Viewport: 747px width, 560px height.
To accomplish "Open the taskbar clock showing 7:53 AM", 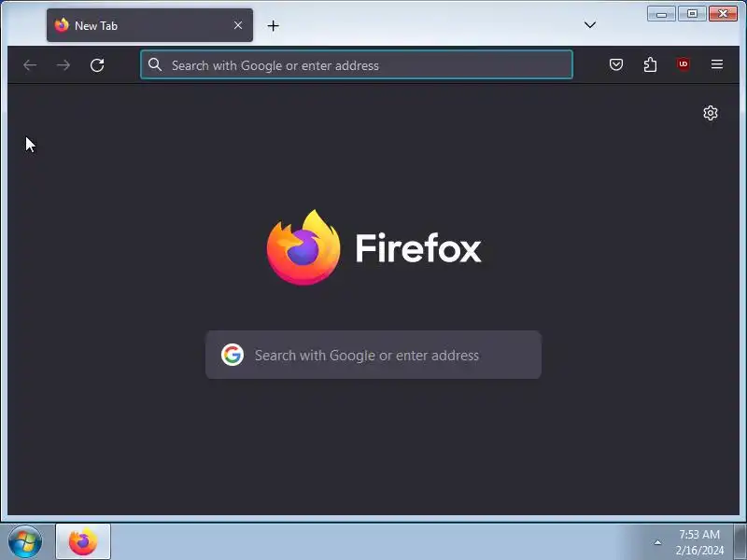I will click(699, 542).
